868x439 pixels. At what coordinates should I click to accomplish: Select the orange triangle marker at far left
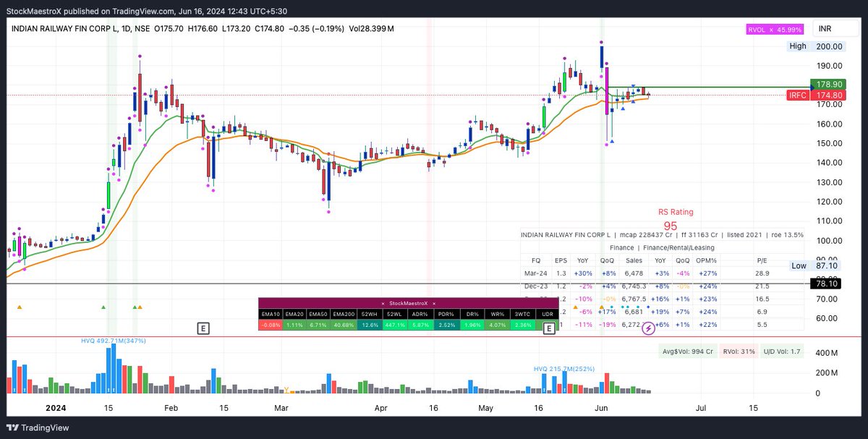pyautogui.click(x=20, y=307)
